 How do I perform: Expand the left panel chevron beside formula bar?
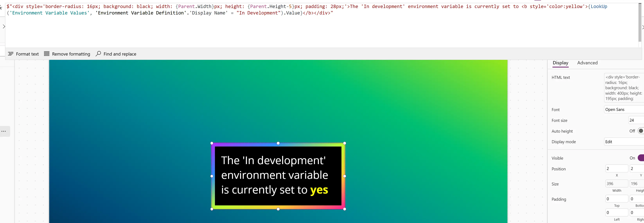4,26
